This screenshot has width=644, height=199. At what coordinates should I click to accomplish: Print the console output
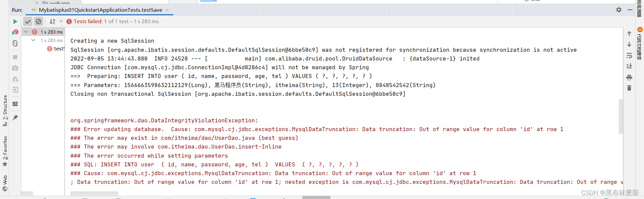(x=629, y=78)
